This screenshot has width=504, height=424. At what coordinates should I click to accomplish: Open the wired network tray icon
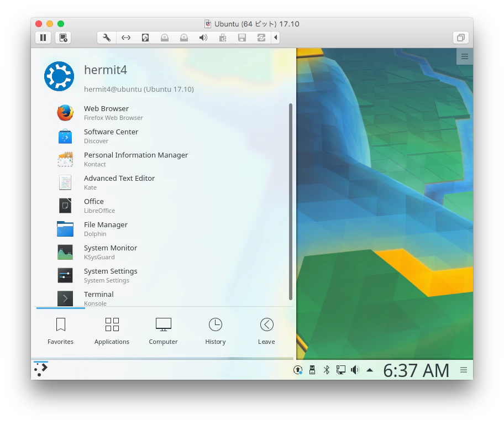tap(341, 370)
